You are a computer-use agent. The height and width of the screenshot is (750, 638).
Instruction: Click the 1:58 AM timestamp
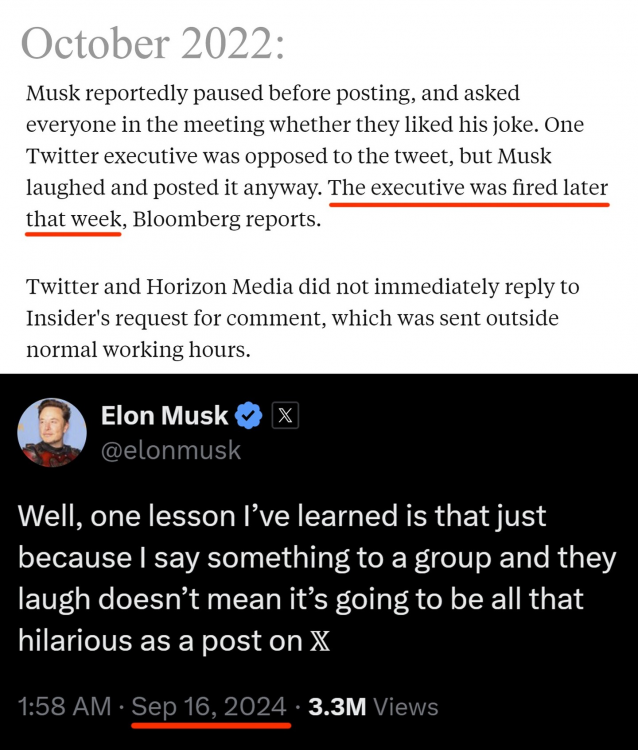(x=64, y=707)
